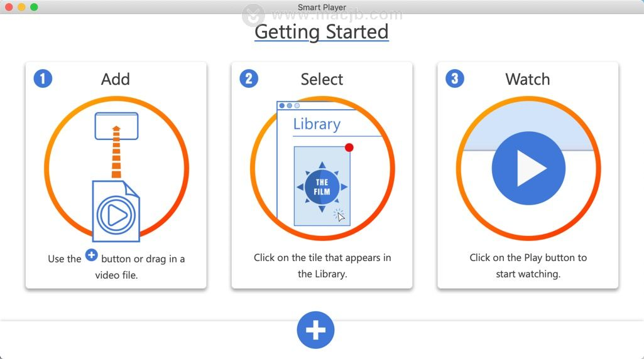The height and width of the screenshot is (359, 644).
Task: Click the small window outline atop Add illustration
Action: [116, 126]
